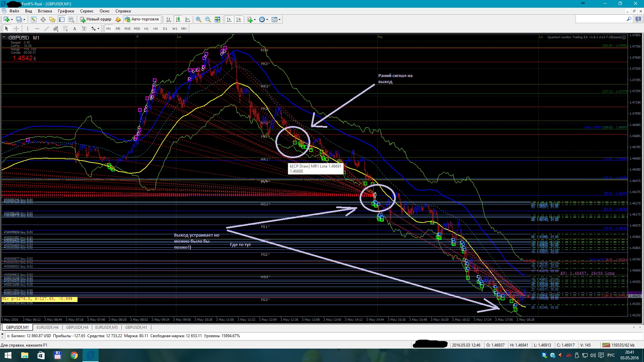The image size is (644, 362).
Task: Open the Файл menu
Action: pos(14,11)
